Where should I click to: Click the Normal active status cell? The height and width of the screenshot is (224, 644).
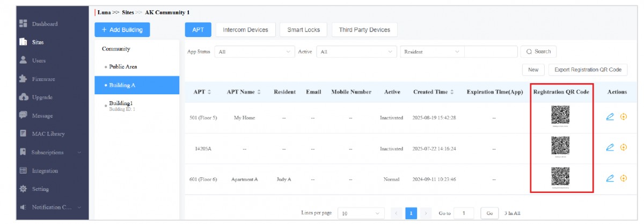click(391, 180)
